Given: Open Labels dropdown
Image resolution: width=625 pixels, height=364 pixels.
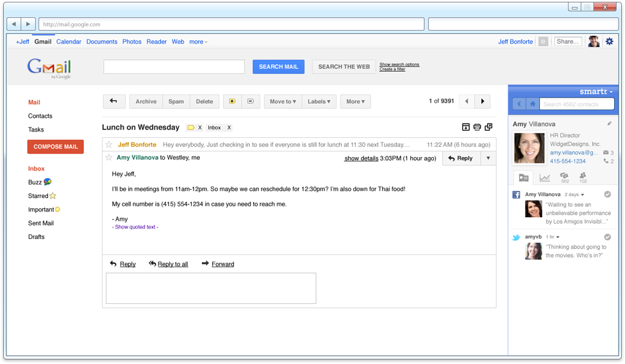Looking at the screenshot, I should (319, 101).
